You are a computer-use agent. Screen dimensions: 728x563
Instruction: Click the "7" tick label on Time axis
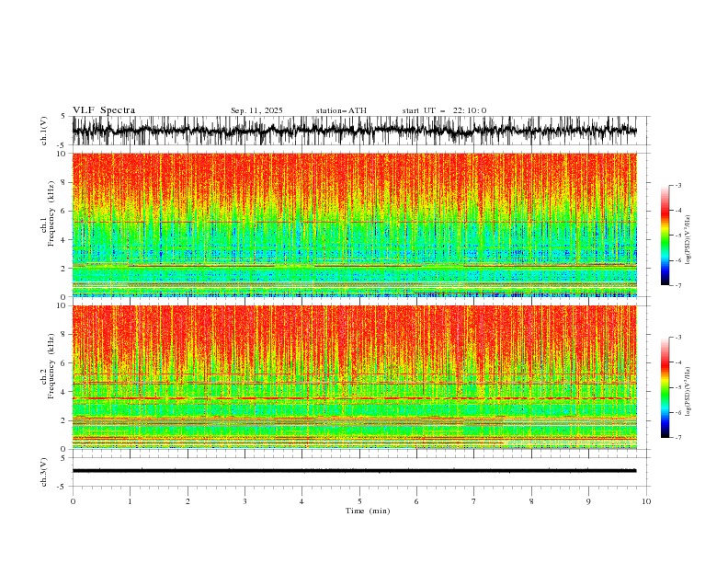[474, 501]
